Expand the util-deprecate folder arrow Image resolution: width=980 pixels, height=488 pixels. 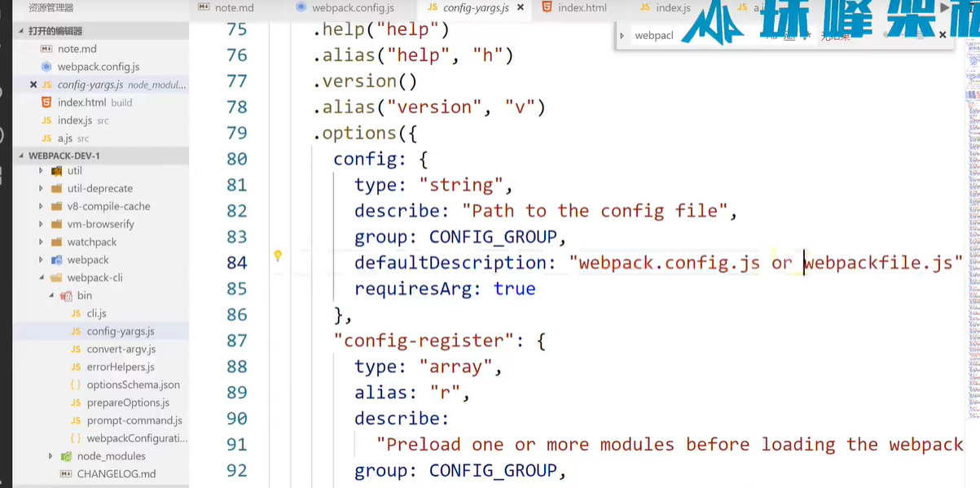coord(42,188)
